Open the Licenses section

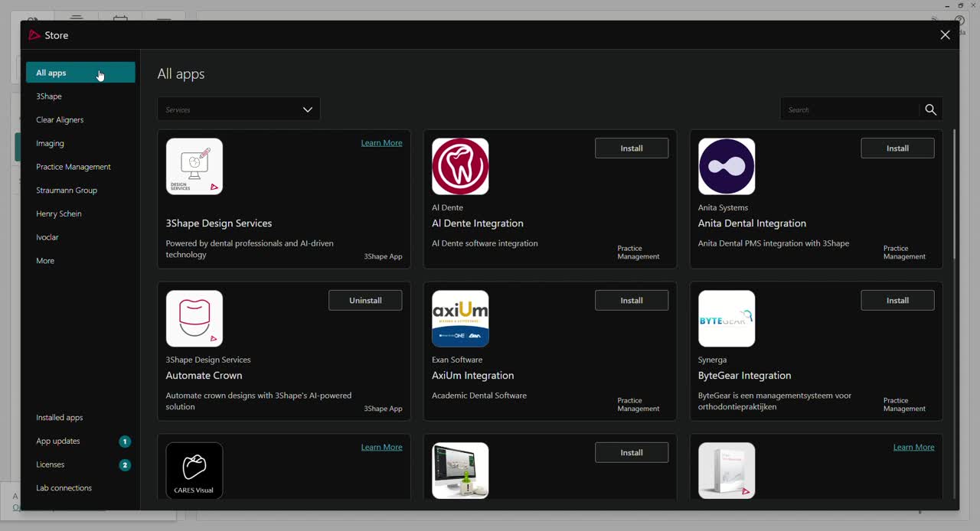click(x=51, y=465)
